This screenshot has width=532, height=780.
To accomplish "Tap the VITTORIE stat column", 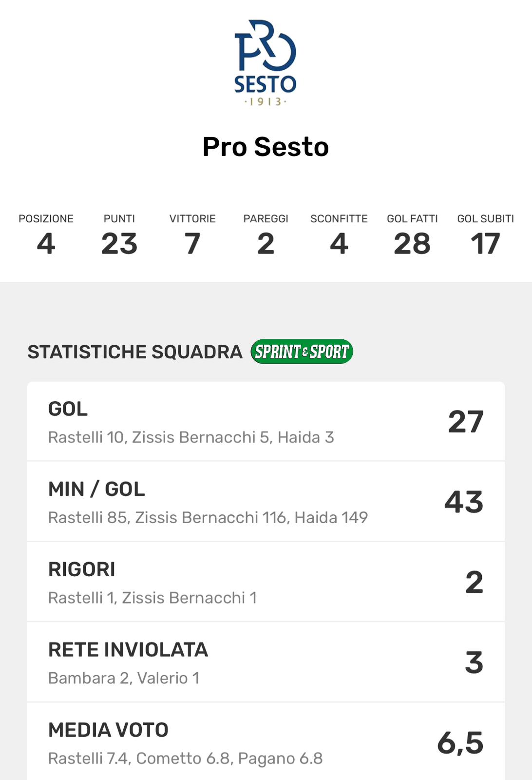I will tap(192, 235).
